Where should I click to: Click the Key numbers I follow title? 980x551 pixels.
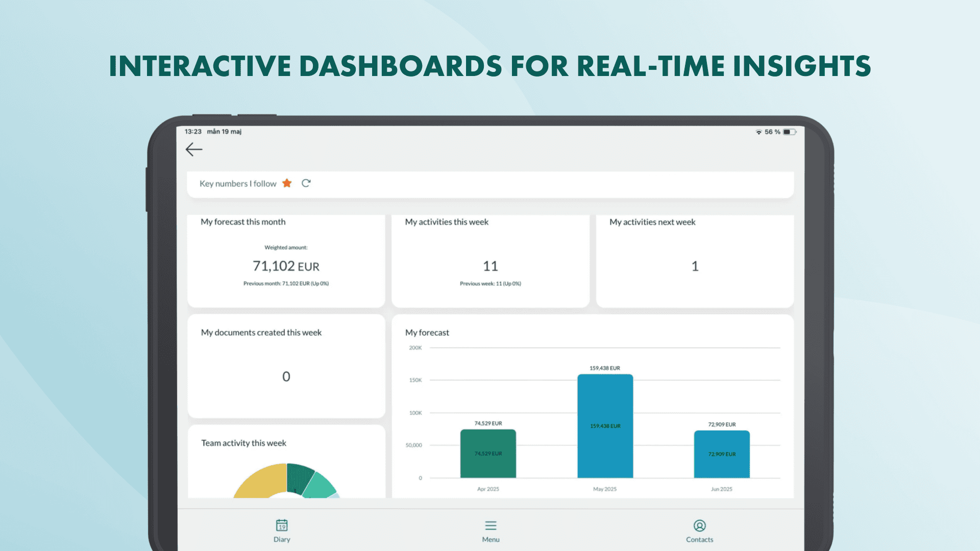point(238,184)
